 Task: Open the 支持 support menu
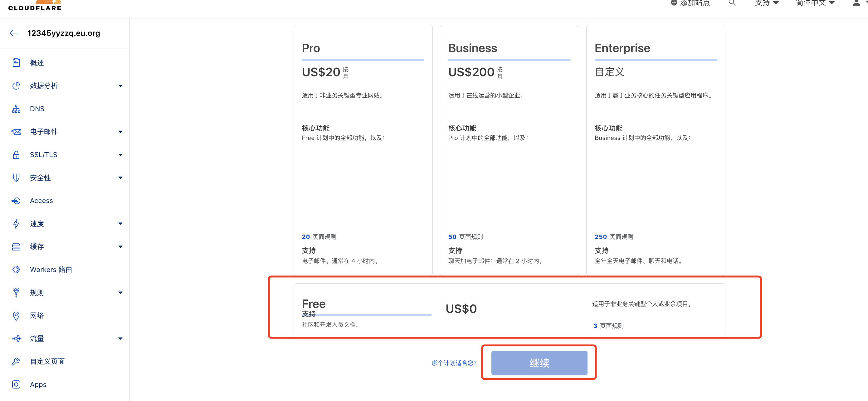pos(767,3)
